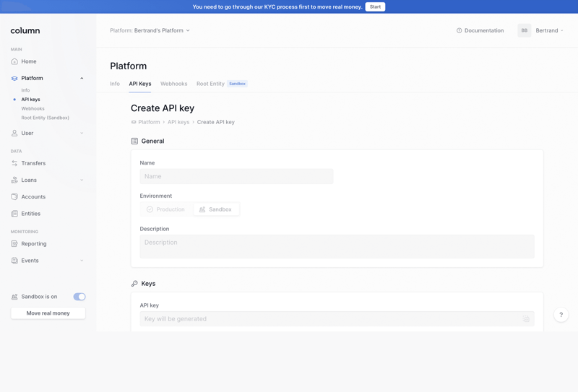Screen dimensions: 578x392
Task: Click the Reporting icon in sidebar
Action: tap(14, 244)
